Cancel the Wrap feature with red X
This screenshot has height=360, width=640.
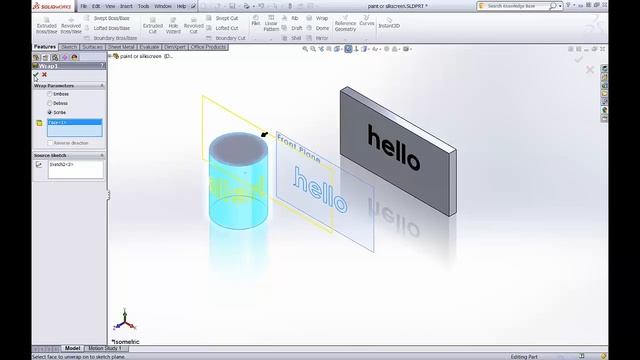click(x=44, y=75)
